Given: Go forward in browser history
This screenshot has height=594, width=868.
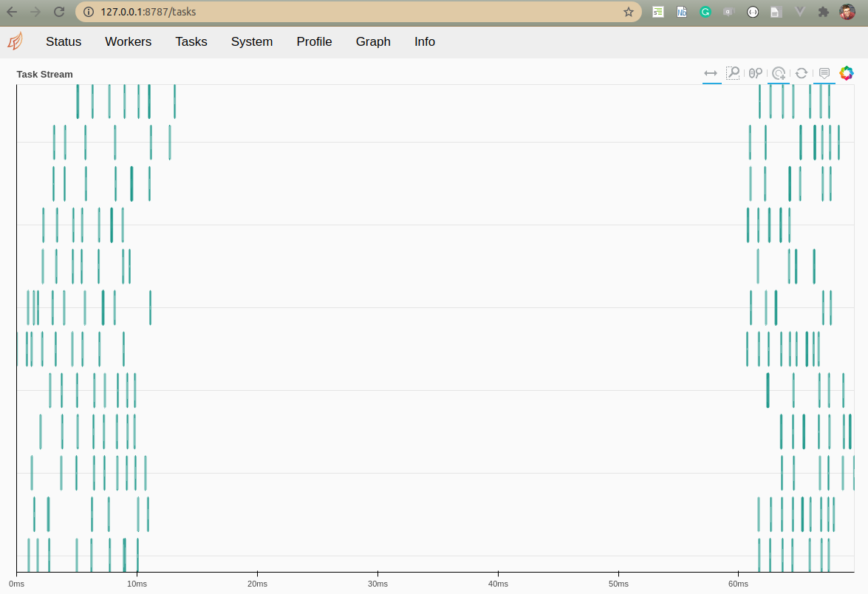Looking at the screenshot, I should [x=35, y=12].
